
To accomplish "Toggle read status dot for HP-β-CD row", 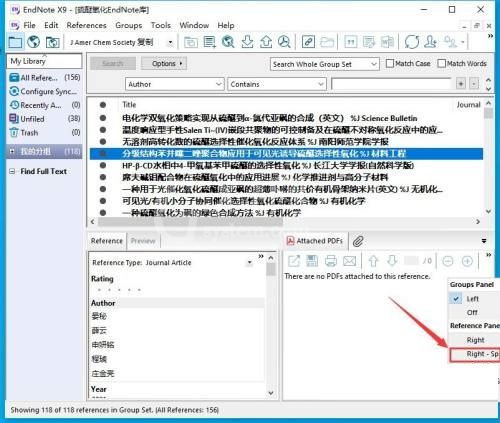I will tap(103, 165).
